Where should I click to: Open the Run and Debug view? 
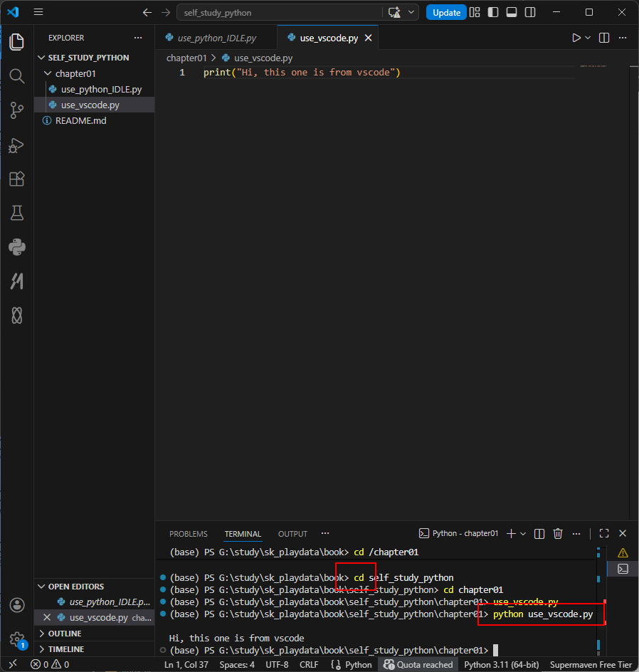16,145
